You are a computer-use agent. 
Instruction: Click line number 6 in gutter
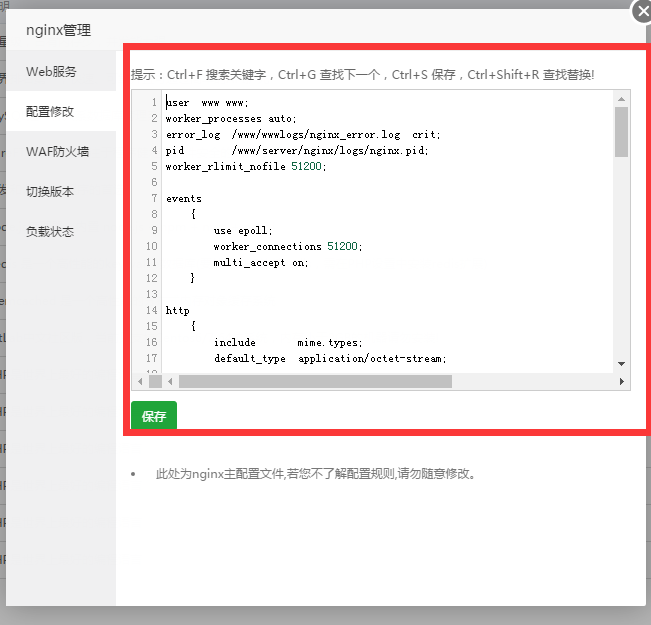click(x=154, y=182)
